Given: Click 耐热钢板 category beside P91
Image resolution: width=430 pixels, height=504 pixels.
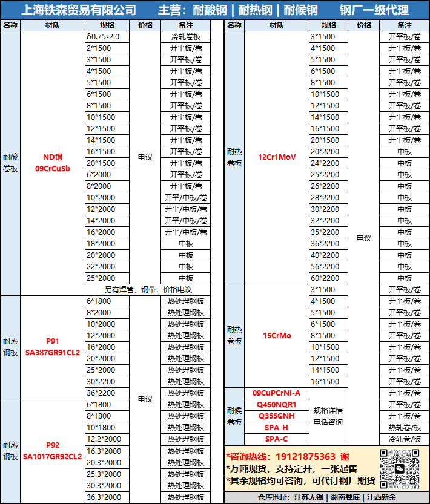Looking at the screenshot, I should tap(10, 347).
